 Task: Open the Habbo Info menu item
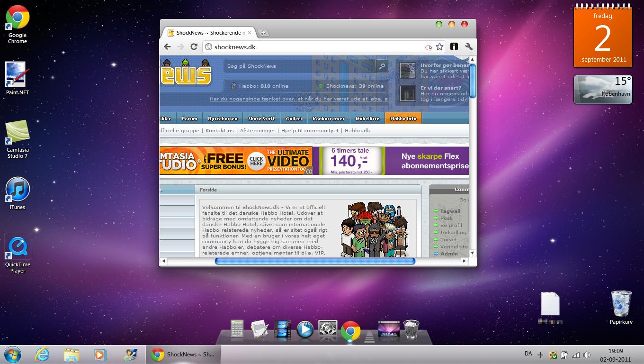pyautogui.click(x=403, y=118)
